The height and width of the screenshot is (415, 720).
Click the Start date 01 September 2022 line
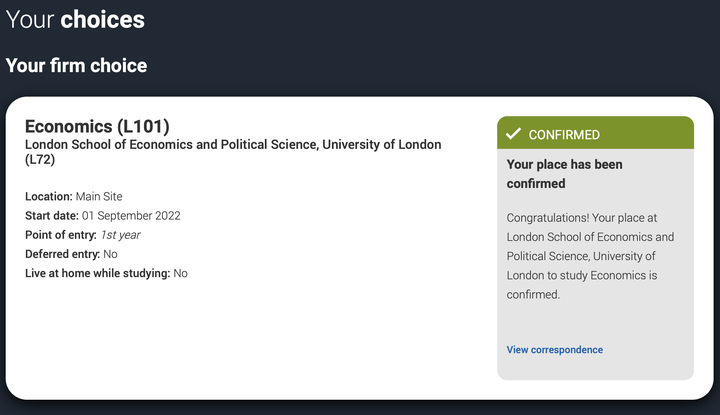click(x=102, y=216)
